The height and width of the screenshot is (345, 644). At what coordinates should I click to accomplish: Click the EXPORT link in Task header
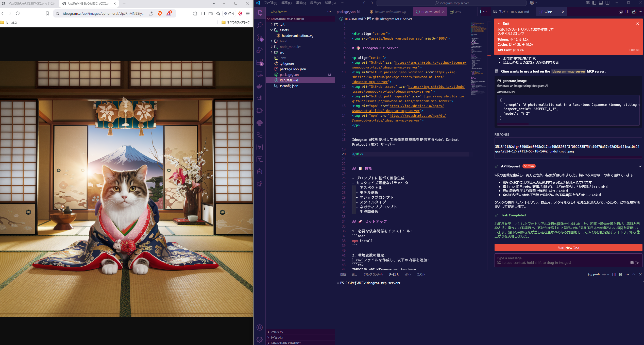pos(634,50)
